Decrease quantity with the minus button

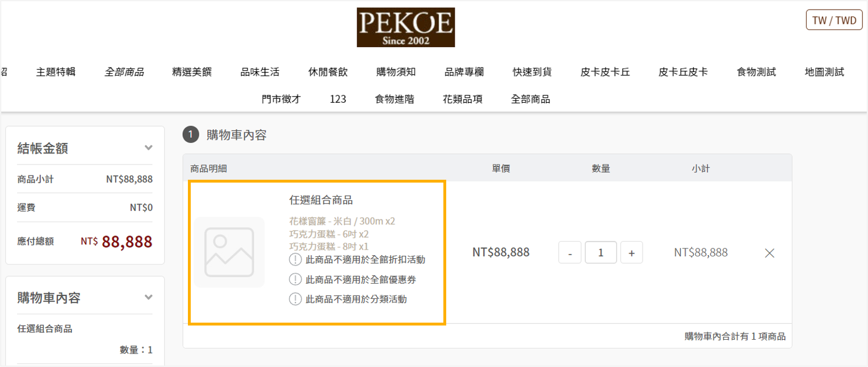[570, 253]
